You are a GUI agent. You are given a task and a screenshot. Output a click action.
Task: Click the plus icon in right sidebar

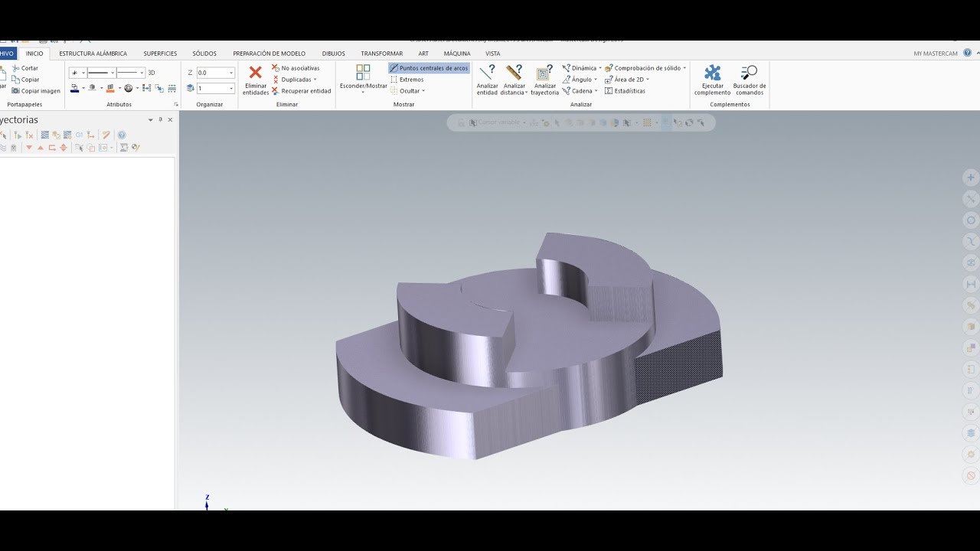[971, 178]
